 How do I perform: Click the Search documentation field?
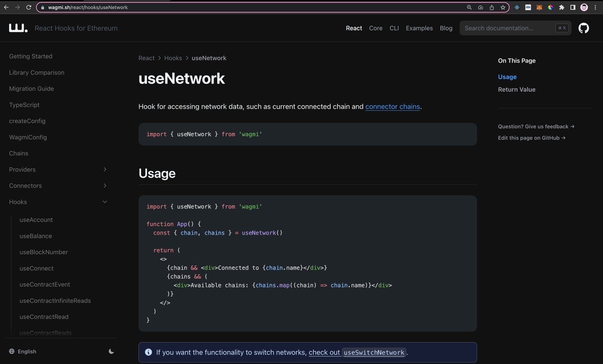517,28
